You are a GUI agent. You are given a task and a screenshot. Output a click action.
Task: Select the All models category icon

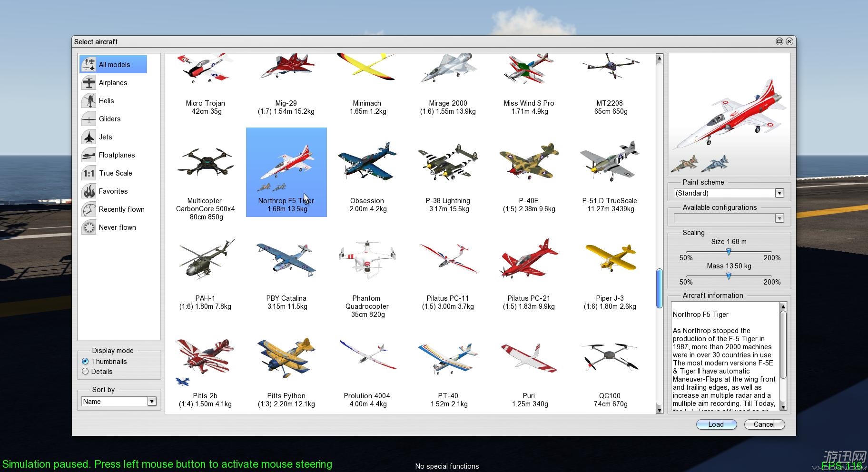click(x=89, y=64)
